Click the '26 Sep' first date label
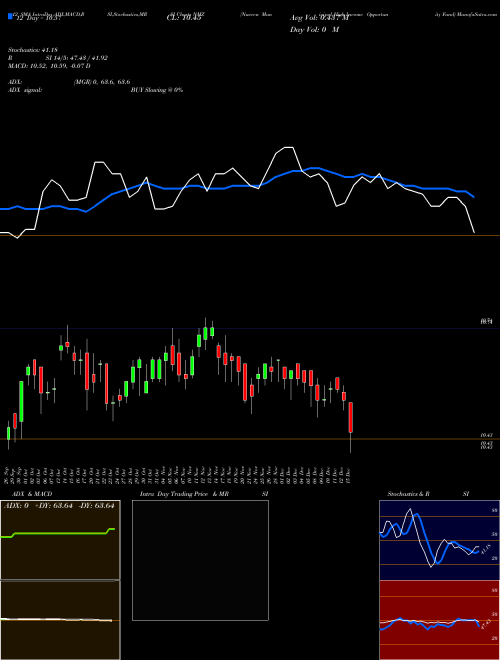This screenshot has height=660, width=500. 8,474
